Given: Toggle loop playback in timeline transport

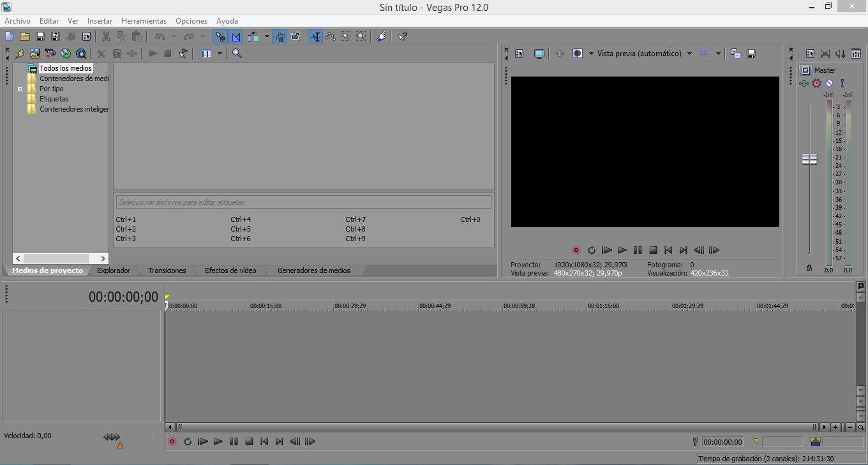Looking at the screenshot, I should [x=188, y=441].
